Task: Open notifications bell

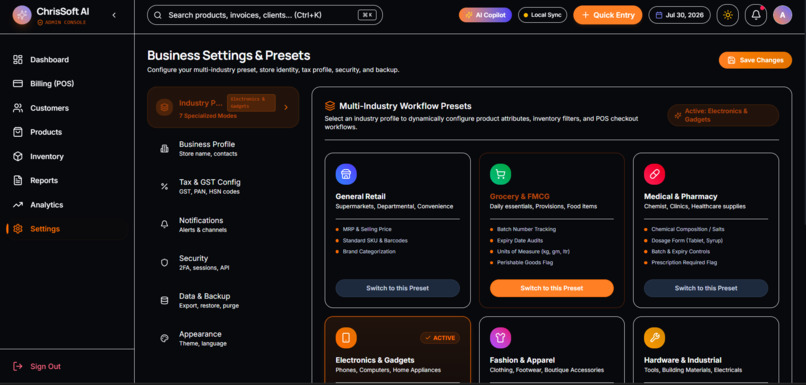Action: click(756, 15)
